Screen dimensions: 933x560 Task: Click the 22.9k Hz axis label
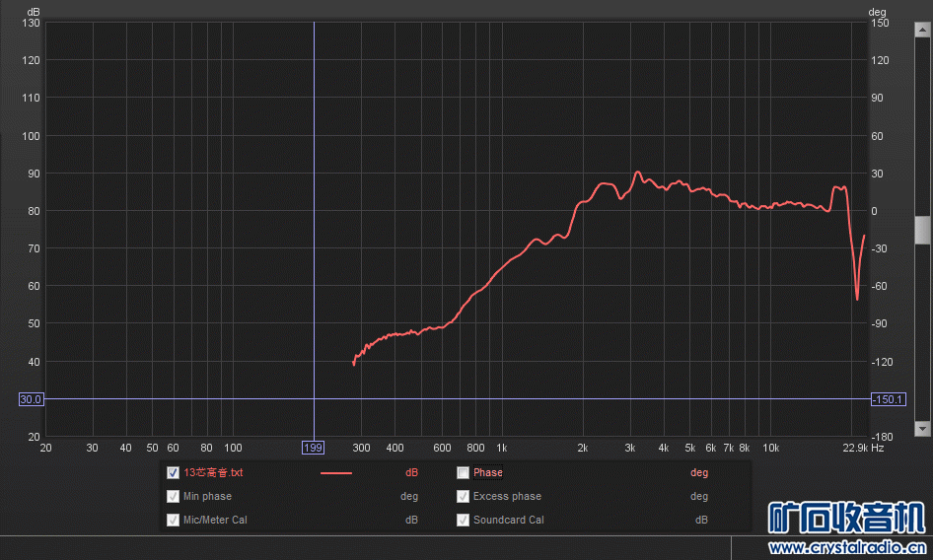tap(863, 448)
